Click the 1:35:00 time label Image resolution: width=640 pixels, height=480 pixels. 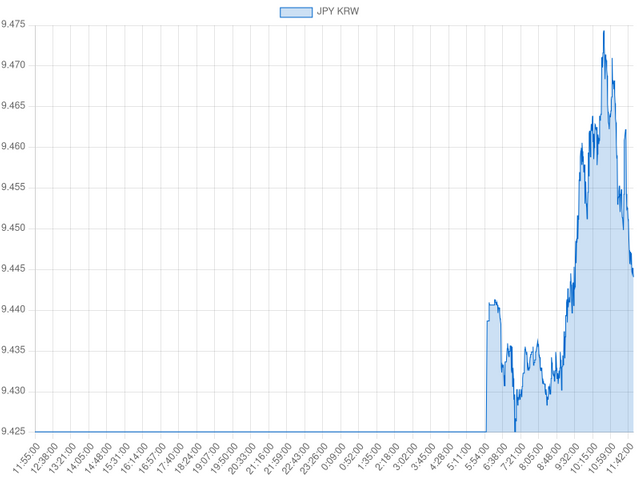point(369,458)
